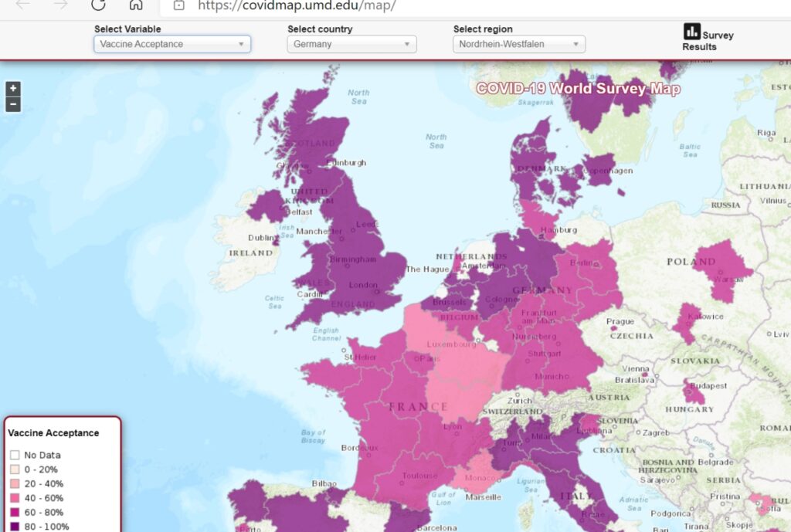The image size is (791, 532).
Task: Click the COVID-19 World Survey Map title
Action: tap(578, 89)
